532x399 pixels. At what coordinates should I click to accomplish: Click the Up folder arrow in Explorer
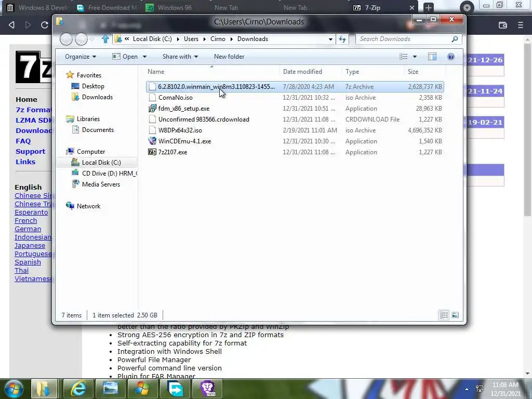click(x=105, y=39)
